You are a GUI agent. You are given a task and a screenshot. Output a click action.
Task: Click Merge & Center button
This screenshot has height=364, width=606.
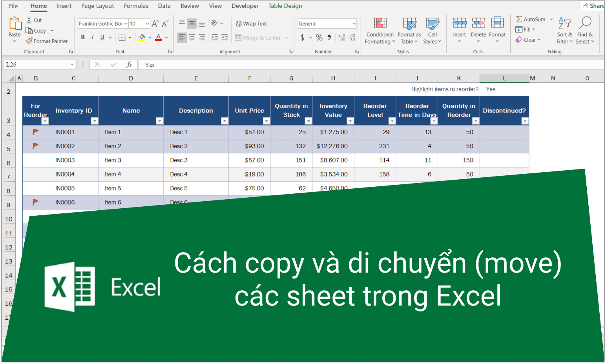pyautogui.click(x=258, y=38)
